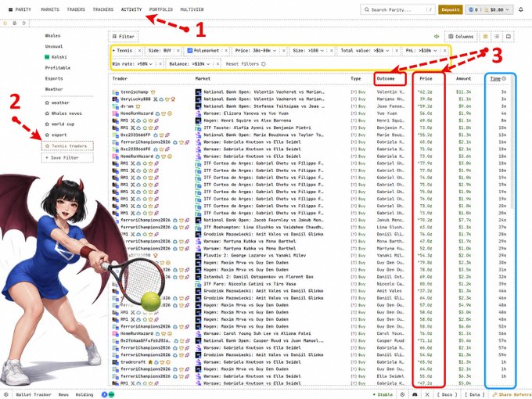This screenshot has width=532, height=399.
Task: Click the first small icon under the Parity logo
Action: [5, 23]
